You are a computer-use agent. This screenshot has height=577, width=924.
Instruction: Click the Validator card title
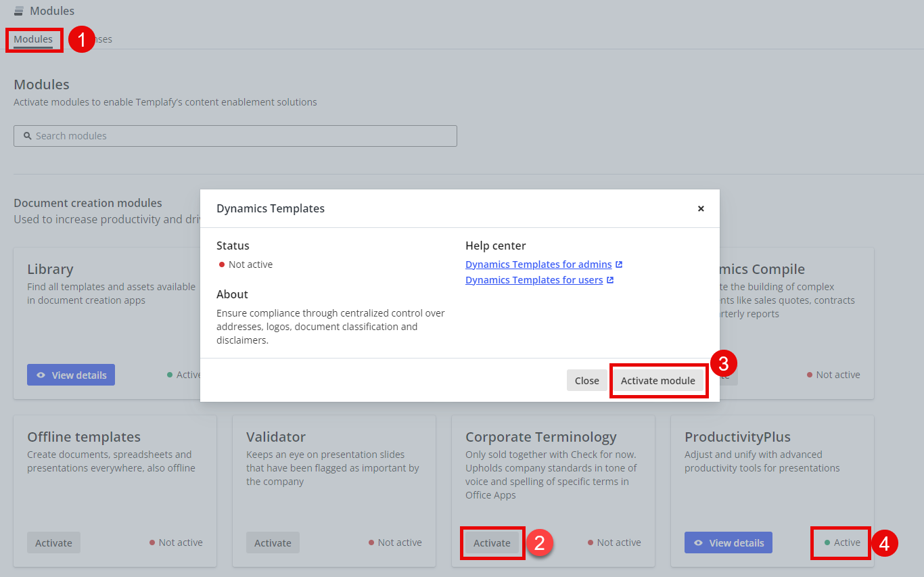pos(276,437)
